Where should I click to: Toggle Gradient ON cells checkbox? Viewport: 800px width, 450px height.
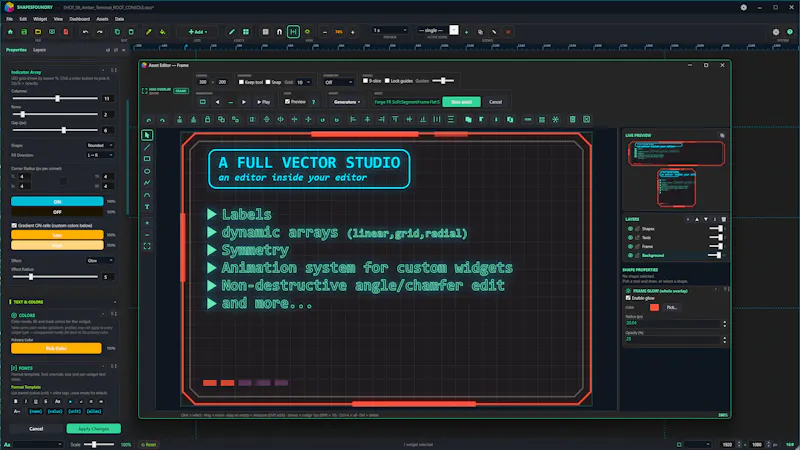(14, 225)
